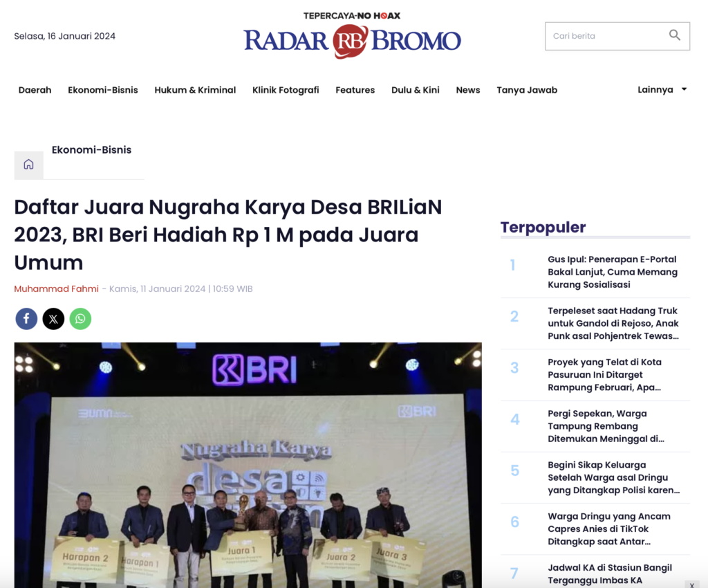Click the Radar Bromo logo
Viewport: 708px width, 588px height.
(x=352, y=41)
